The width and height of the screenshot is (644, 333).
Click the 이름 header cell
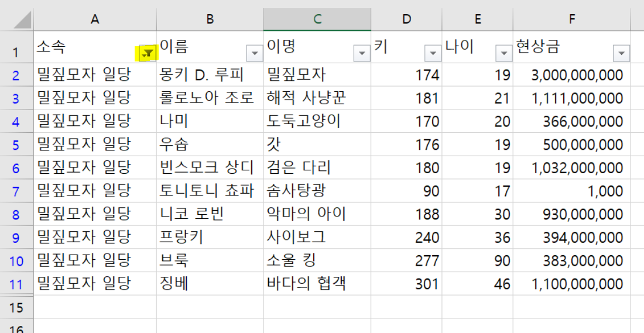(x=210, y=47)
